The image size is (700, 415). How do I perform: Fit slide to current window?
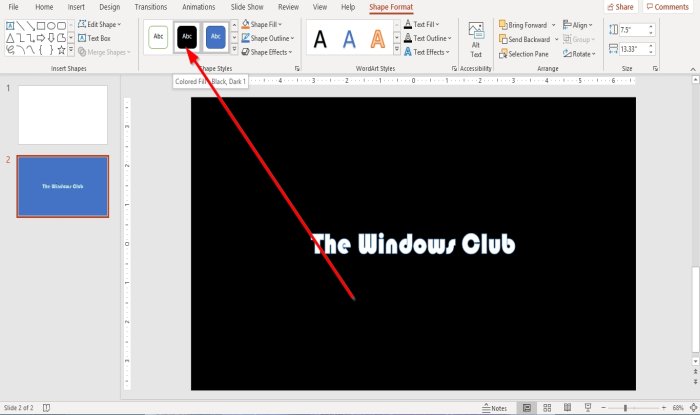[693, 408]
